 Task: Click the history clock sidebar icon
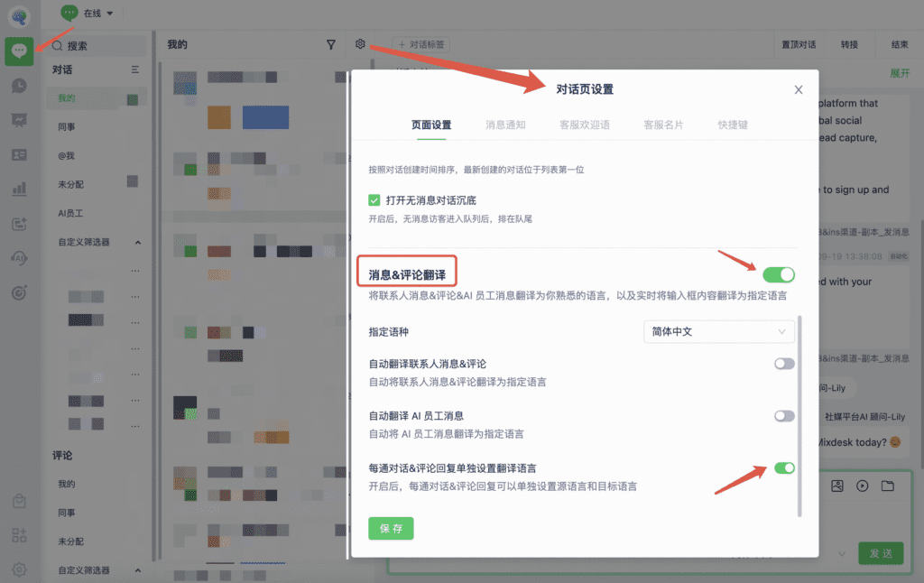tap(19, 86)
